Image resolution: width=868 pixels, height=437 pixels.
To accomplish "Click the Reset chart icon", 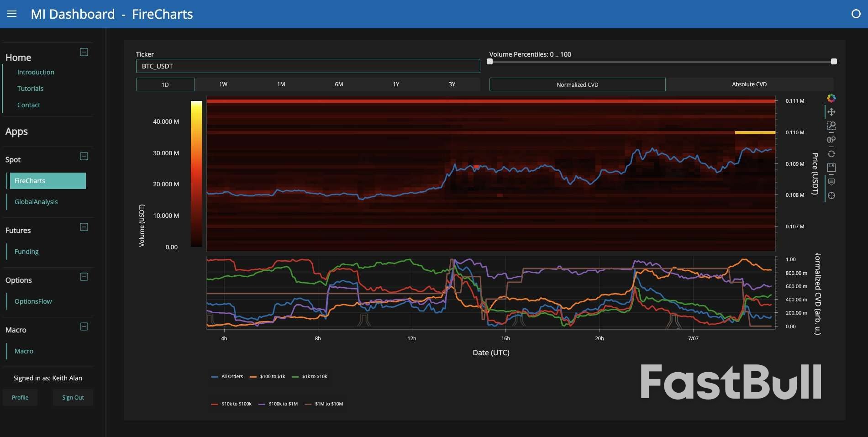I will click(831, 154).
